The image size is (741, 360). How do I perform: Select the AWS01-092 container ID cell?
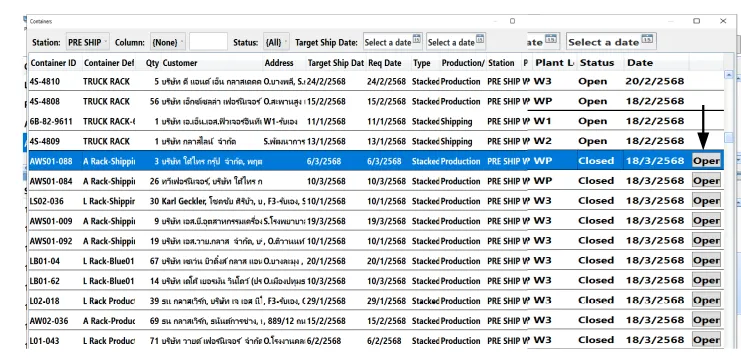[x=55, y=241]
